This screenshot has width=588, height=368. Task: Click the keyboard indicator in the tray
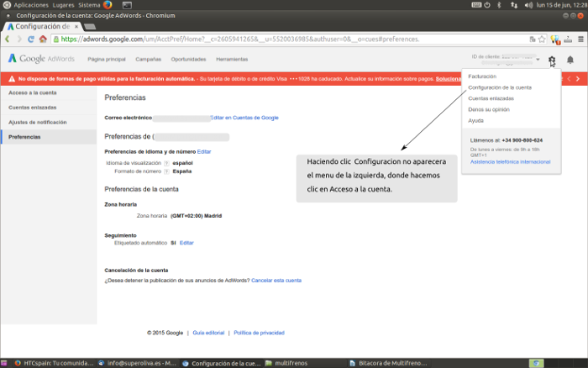click(476, 5)
